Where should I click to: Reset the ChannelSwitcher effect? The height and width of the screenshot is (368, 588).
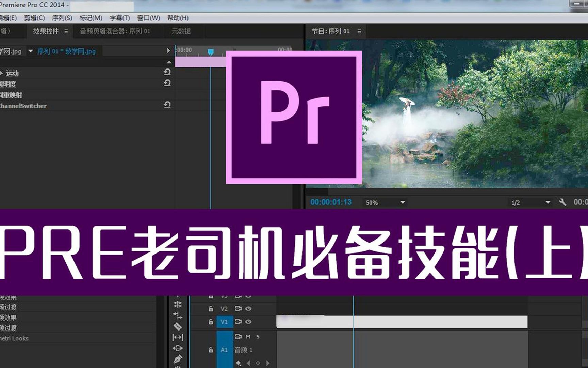click(167, 105)
